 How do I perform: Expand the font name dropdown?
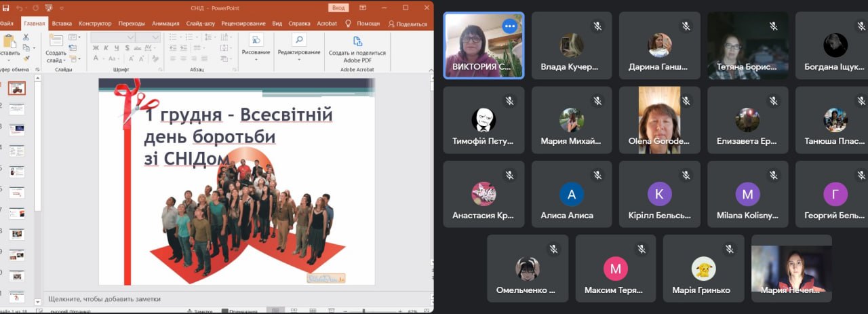pyautogui.click(x=130, y=37)
